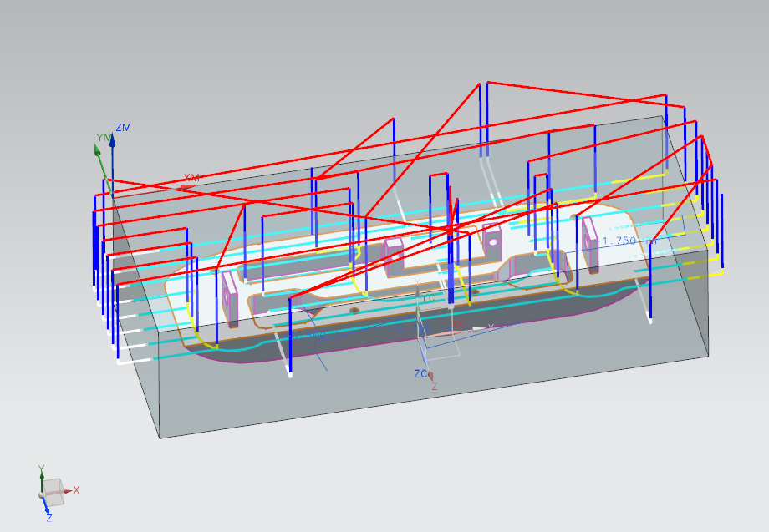This screenshot has height=532, width=769.
Task: Click the green YC axis label
Action: tap(428, 298)
